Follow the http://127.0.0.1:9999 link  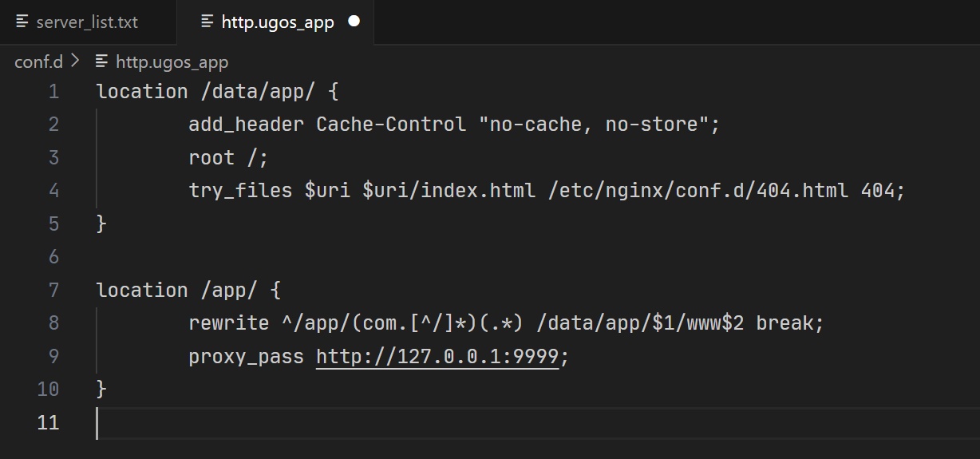437,356
